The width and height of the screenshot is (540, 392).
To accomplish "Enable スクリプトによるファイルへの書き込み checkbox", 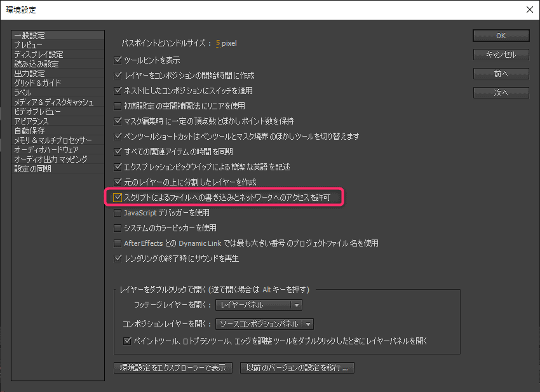I will coord(117,198).
